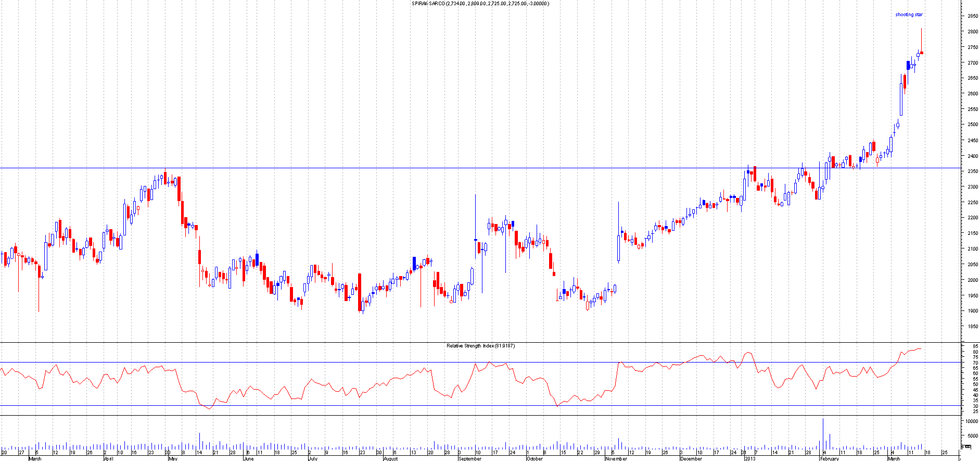Click the RSI overbought line at 70
Image resolution: width=980 pixels, height=461 pixels.
point(312,363)
